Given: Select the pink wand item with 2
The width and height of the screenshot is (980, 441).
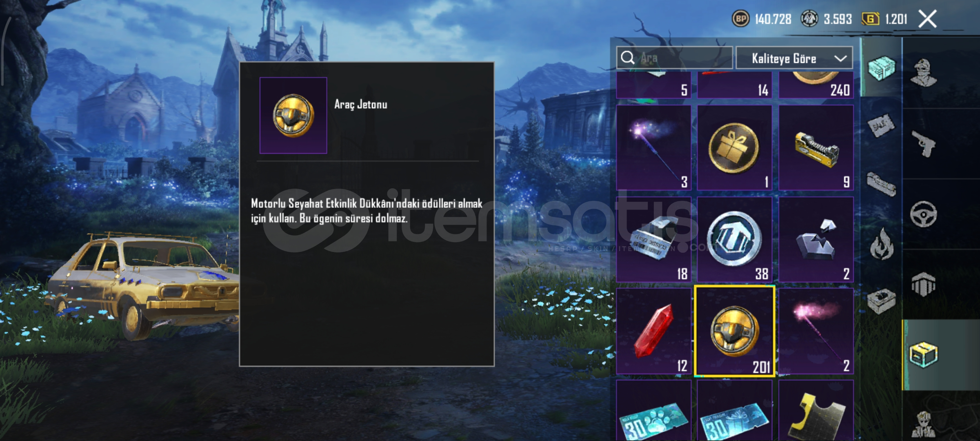Looking at the screenshot, I should (x=816, y=331).
